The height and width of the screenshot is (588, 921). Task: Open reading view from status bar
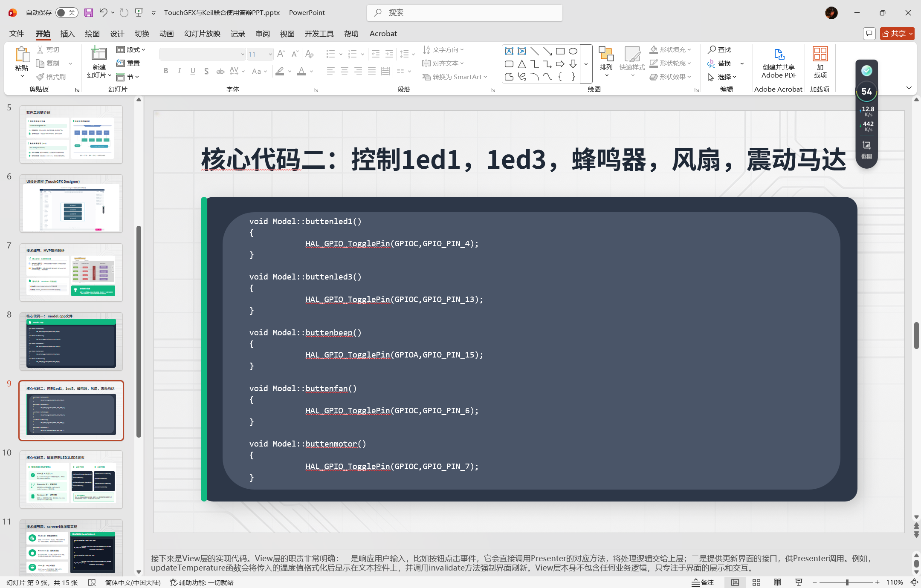coord(777,582)
